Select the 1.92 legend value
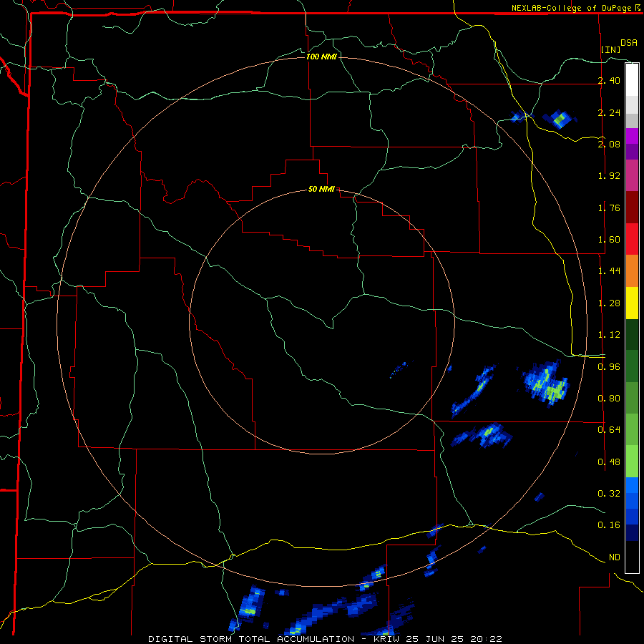Viewport: 644px width, 644px height. coord(609,176)
